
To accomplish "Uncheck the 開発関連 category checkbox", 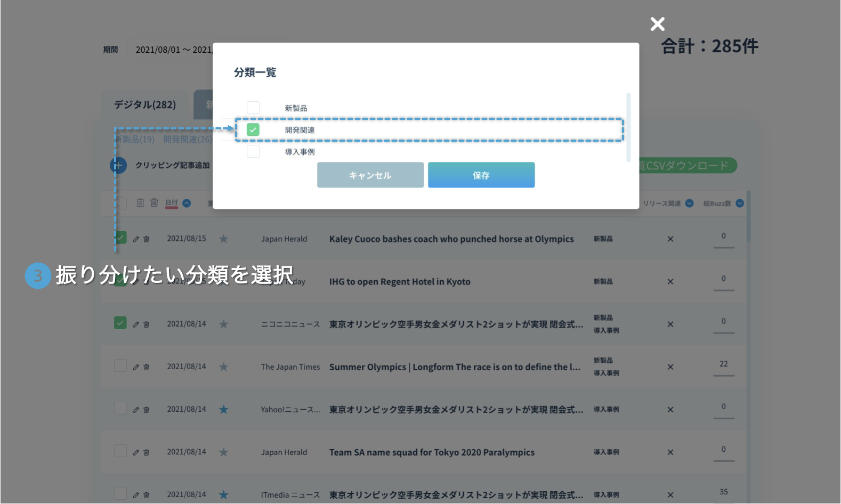I will [253, 130].
